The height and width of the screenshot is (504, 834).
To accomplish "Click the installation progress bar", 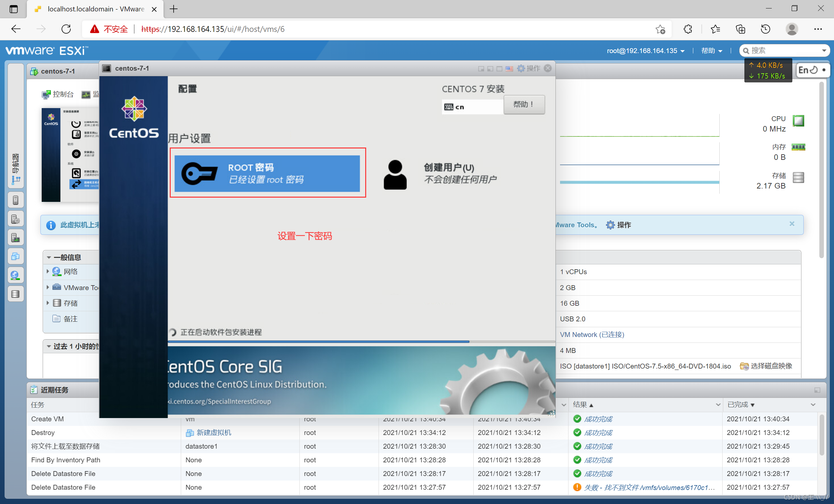I will point(361,342).
